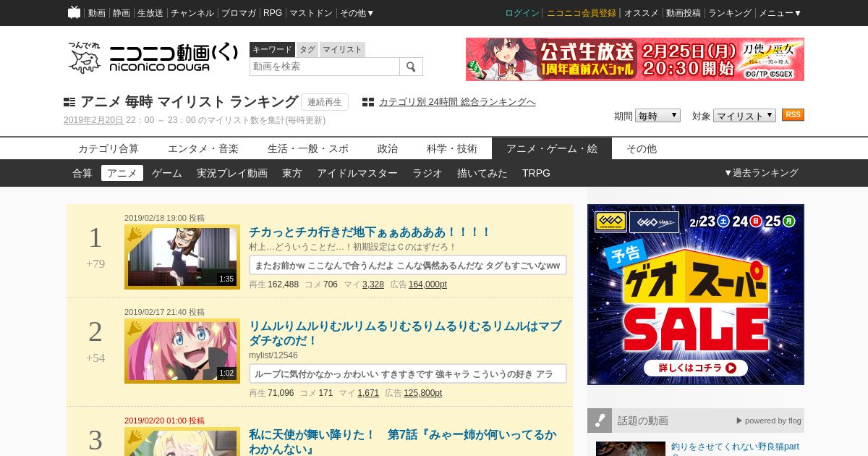Screen dimensions: 868x456
Task: Select TRPG subcategory
Action: point(536,173)
